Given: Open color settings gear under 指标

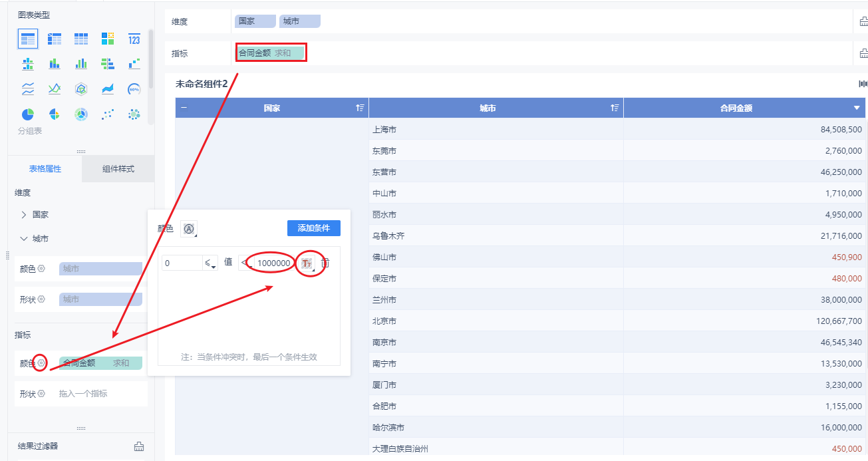Looking at the screenshot, I should (41, 363).
